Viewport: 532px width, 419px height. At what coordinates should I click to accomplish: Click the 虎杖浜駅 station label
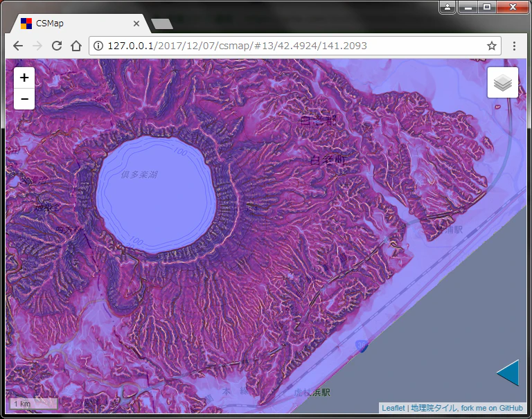click(312, 393)
